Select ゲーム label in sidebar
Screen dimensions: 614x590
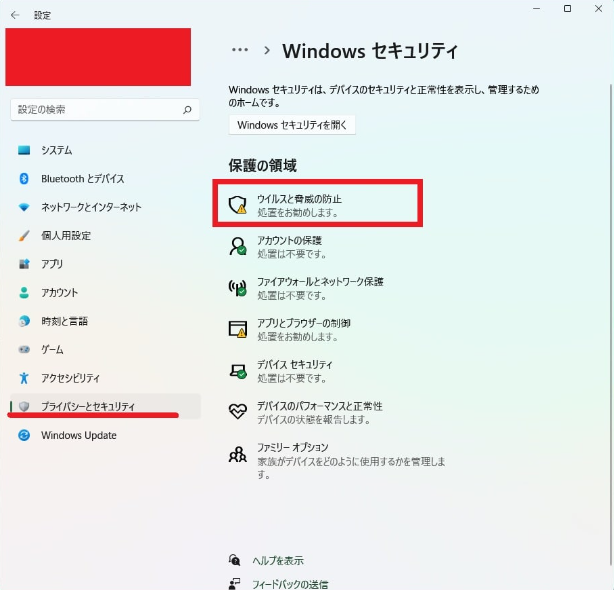point(52,349)
